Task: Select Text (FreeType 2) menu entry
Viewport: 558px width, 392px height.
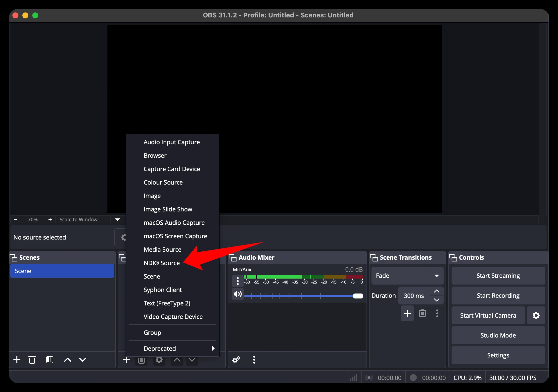Action: point(173,303)
